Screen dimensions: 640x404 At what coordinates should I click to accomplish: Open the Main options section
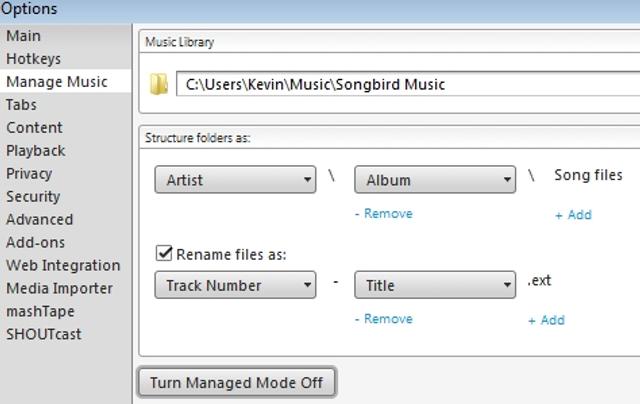click(x=24, y=36)
